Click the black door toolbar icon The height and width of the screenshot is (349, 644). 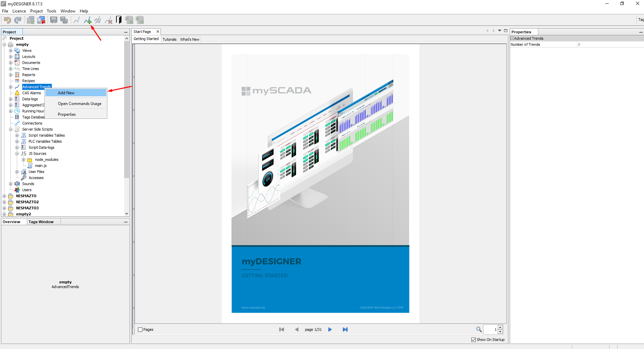tap(119, 20)
